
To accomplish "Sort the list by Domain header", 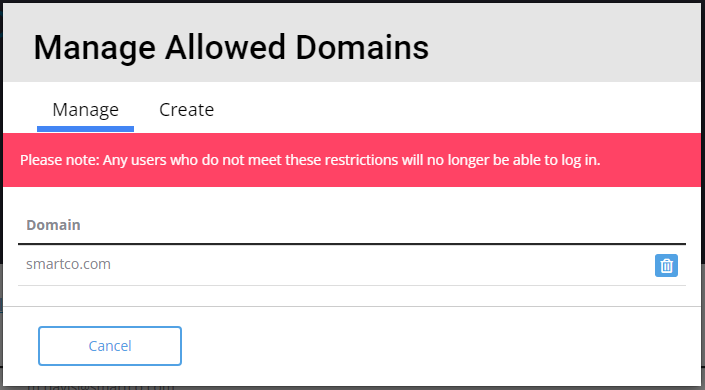I will tap(53, 225).
